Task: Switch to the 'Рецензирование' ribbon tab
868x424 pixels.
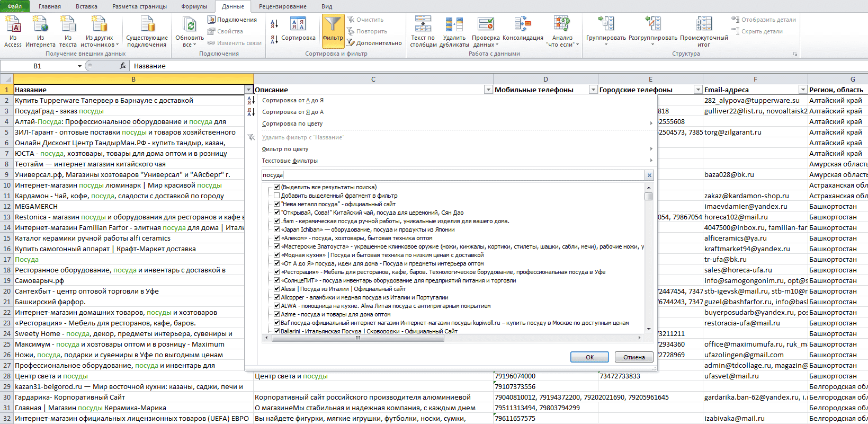Action: point(283,6)
